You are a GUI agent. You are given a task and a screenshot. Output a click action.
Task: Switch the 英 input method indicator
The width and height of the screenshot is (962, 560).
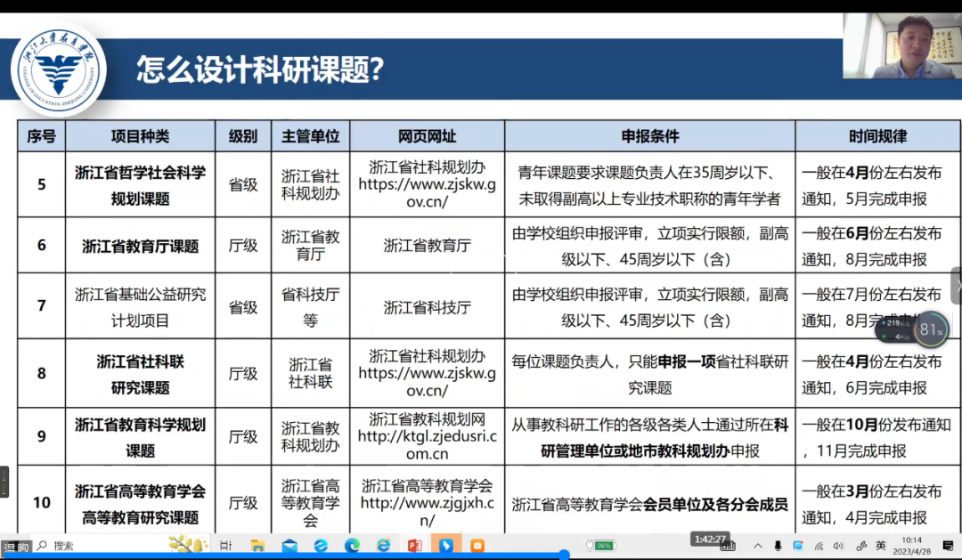881,545
